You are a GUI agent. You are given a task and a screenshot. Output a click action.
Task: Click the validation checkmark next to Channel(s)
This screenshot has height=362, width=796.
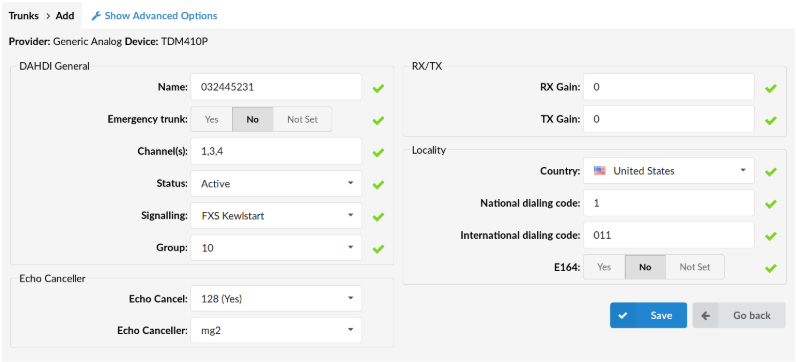(378, 152)
